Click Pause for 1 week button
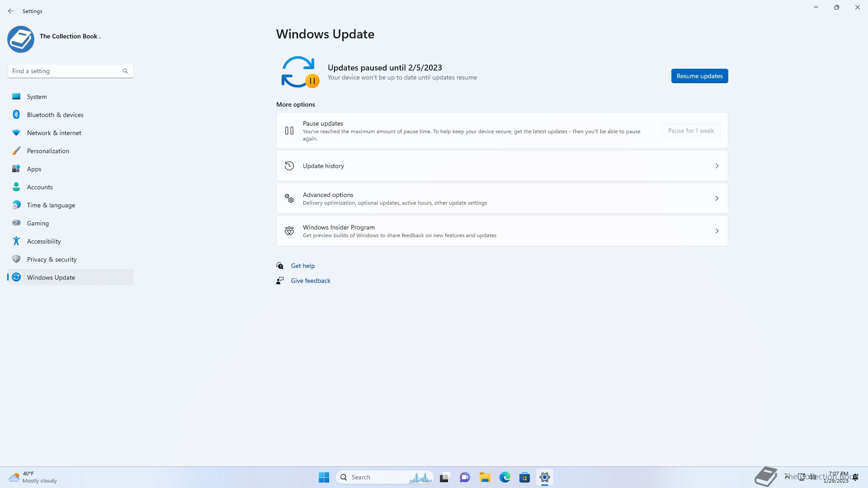 tap(691, 131)
